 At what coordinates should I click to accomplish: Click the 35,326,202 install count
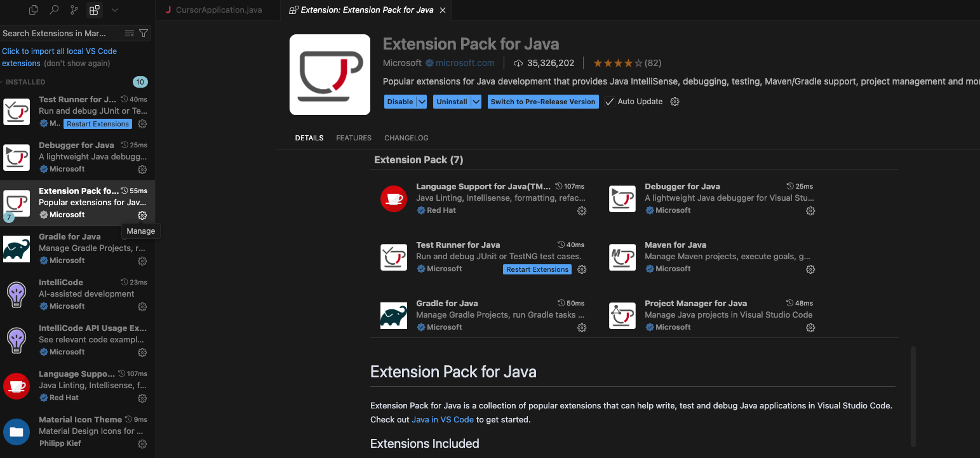pyautogui.click(x=544, y=63)
